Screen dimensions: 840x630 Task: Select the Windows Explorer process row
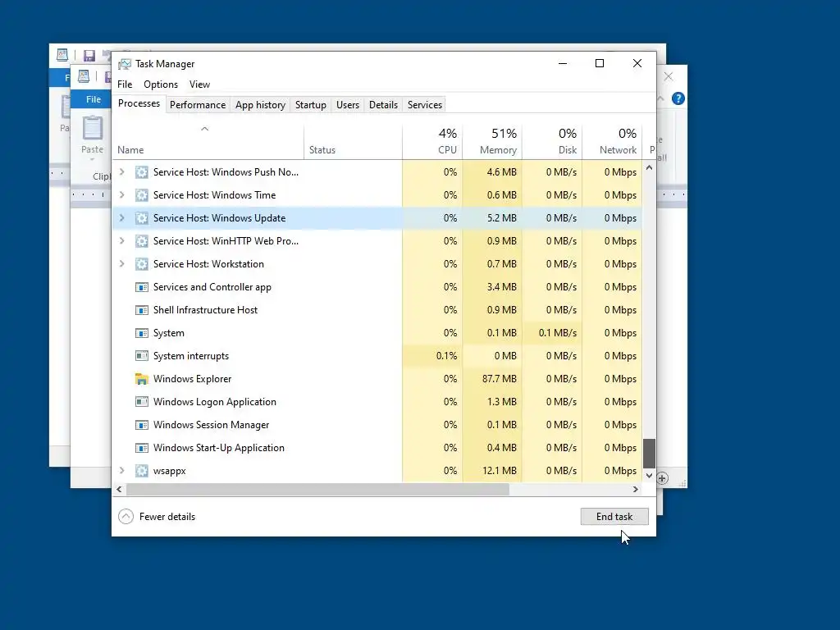coord(377,379)
